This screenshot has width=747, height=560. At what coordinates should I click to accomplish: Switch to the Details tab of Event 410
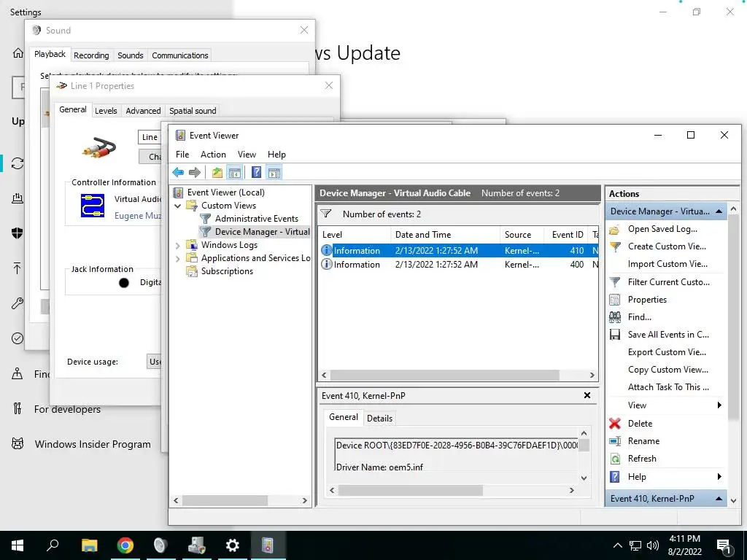click(x=379, y=418)
